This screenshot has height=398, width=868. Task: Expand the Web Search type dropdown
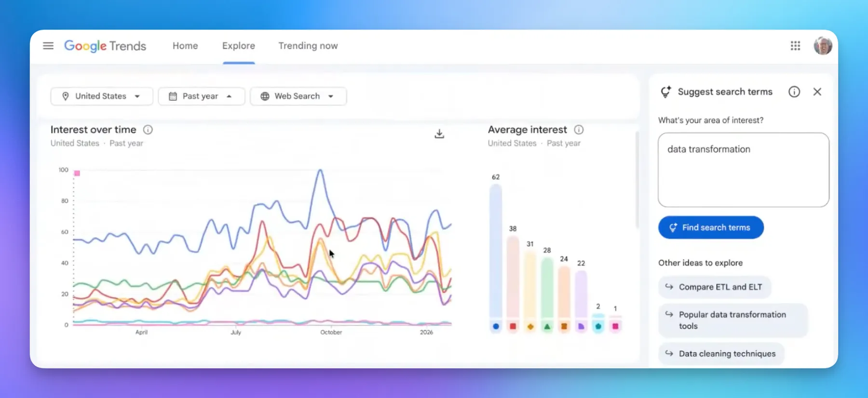tap(298, 96)
